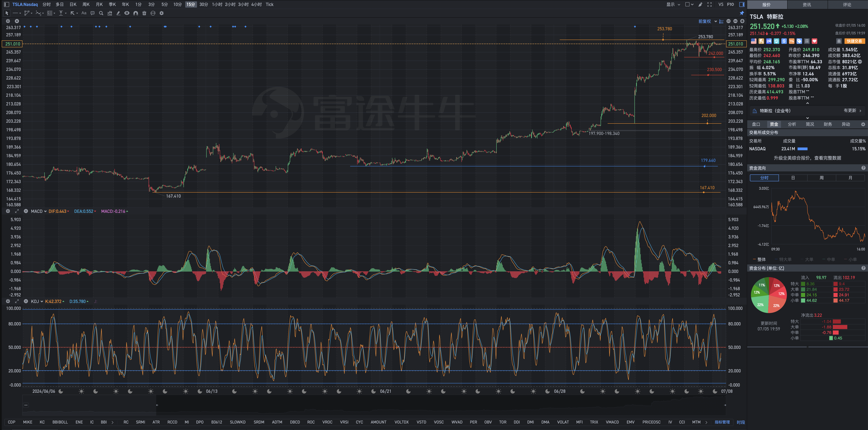Open the F10 company info button
Image resolution: width=868 pixels, height=430 pixels.
pyautogui.click(x=730, y=4)
